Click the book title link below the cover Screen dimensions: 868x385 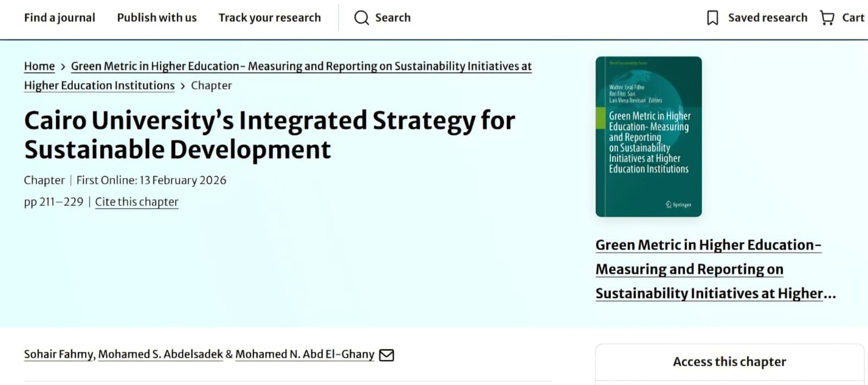pos(708,269)
